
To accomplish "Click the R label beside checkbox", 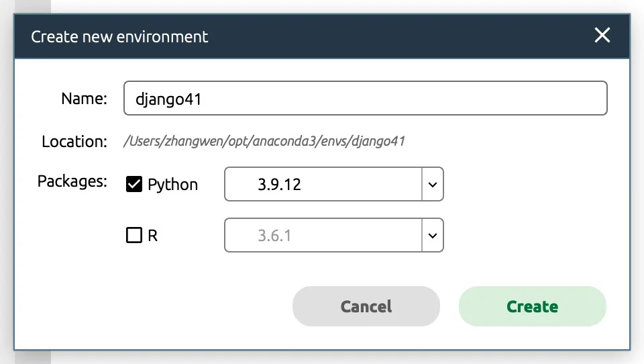I will [152, 236].
